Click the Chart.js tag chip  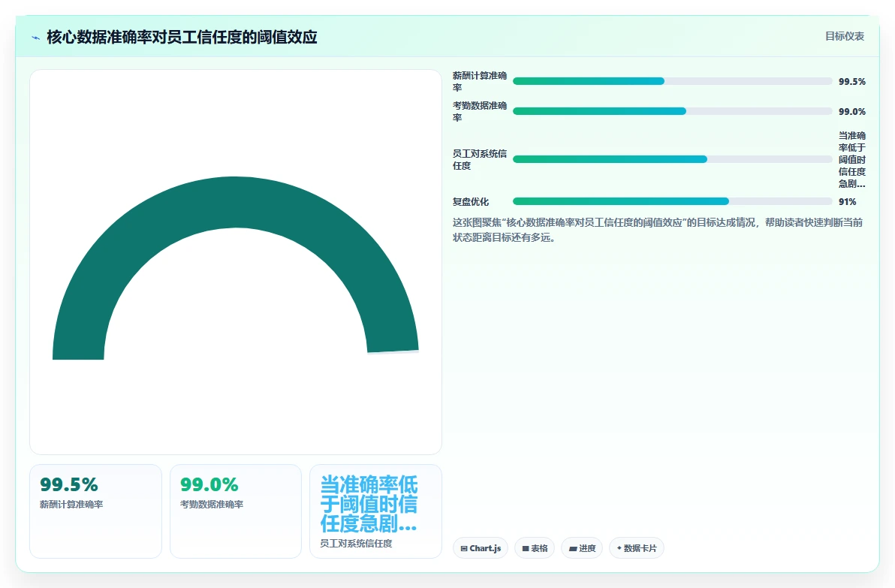(x=481, y=548)
